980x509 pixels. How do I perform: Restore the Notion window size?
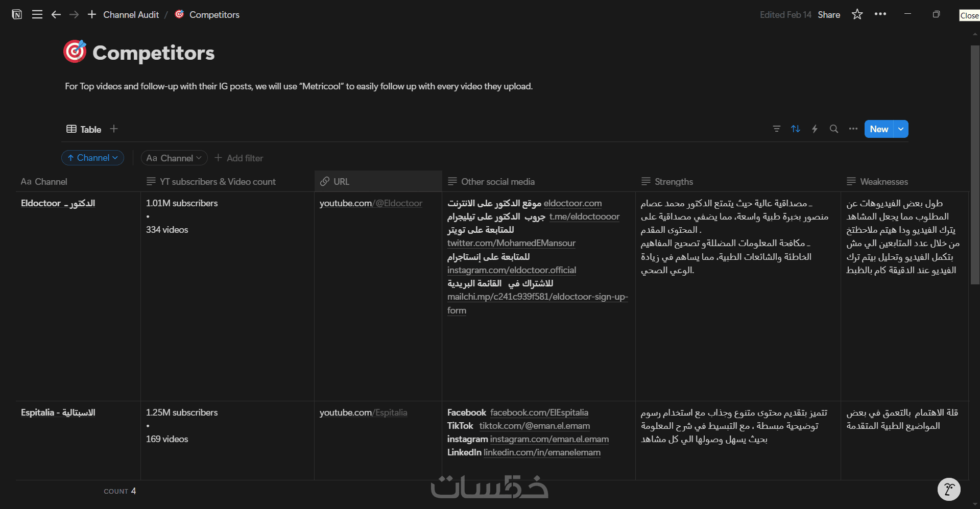point(936,14)
